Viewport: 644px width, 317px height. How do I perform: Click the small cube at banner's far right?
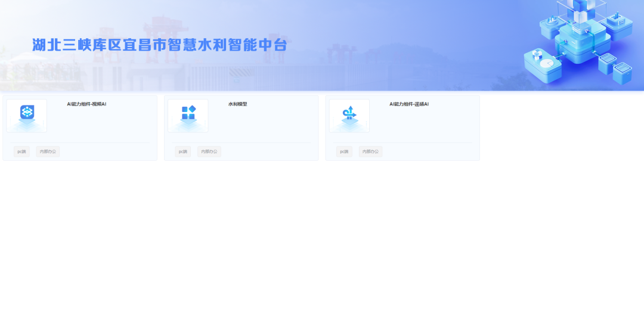(x=621, y=72)
